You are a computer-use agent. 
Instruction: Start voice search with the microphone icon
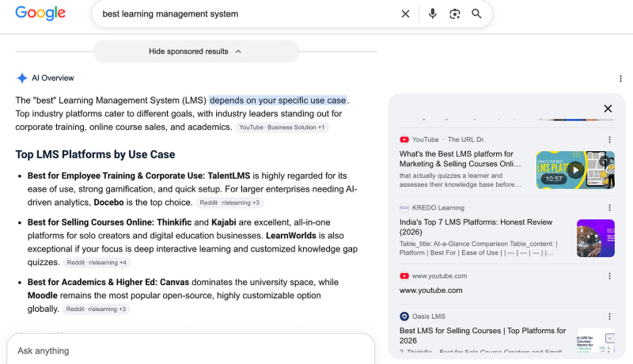tap(432, 13)
